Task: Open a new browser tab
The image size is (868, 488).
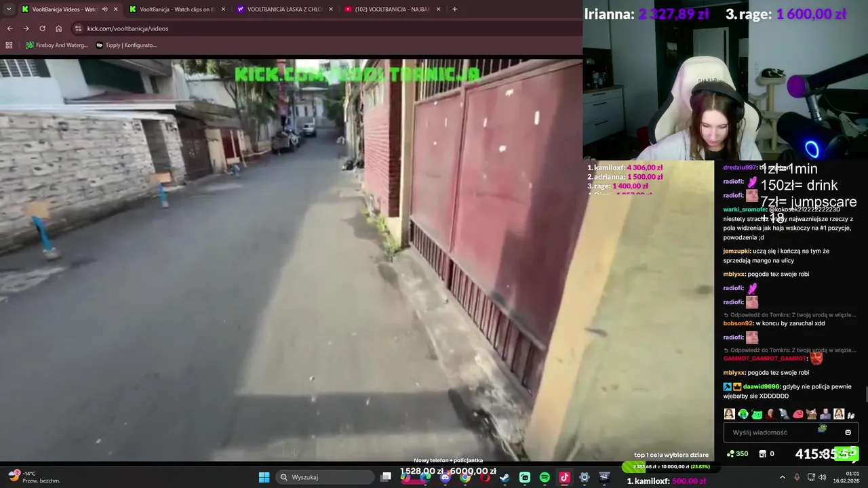Action: click(x=454, y=9)
